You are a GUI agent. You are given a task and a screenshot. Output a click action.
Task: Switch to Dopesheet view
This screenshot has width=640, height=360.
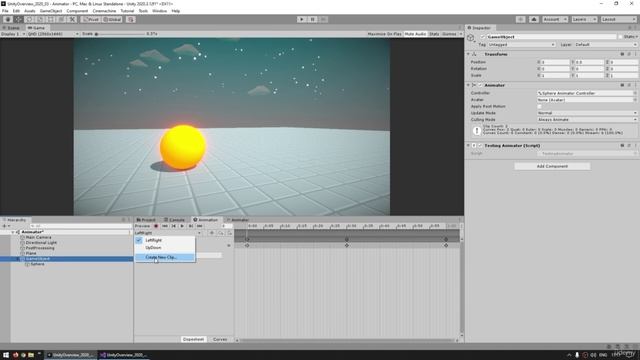(193, 339)
